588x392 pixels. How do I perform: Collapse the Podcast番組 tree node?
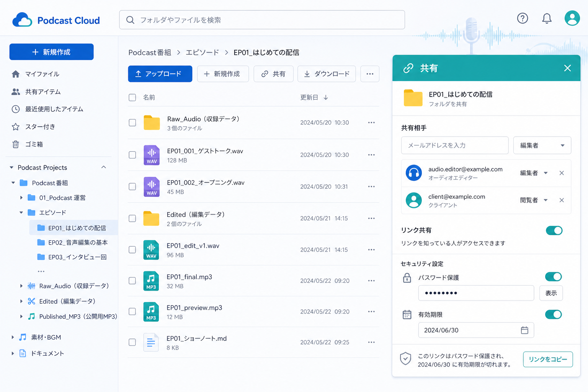pos(13,183)
